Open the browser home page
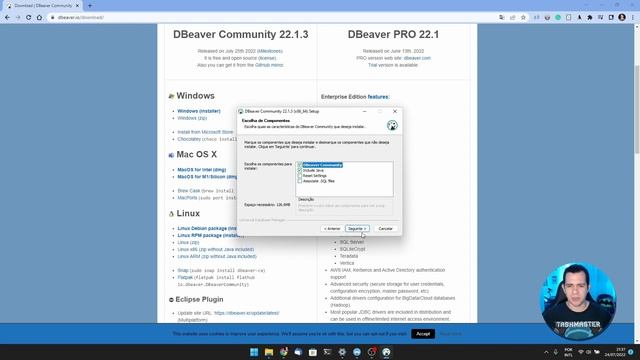This screenshot has height=360, width=640. click(x=39, y=18)
